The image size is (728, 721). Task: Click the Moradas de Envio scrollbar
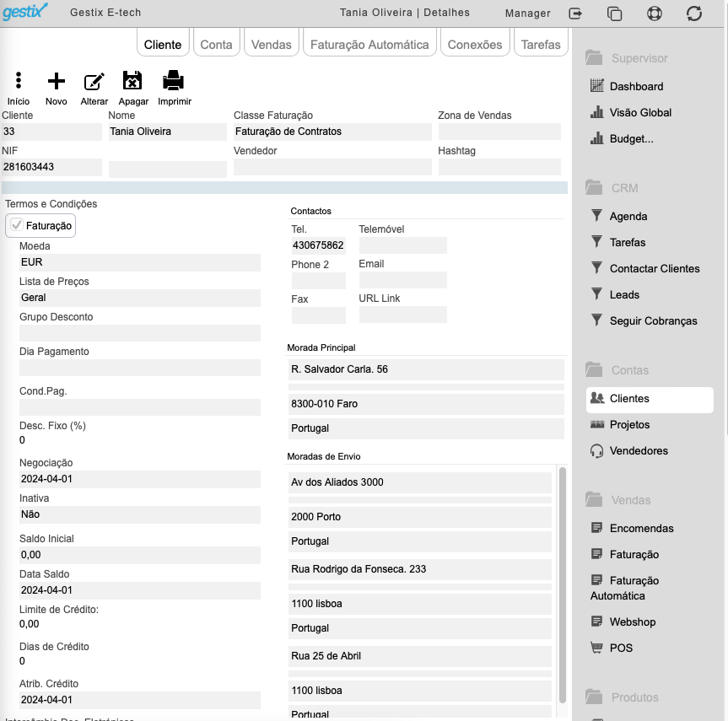tap(563, 585)
